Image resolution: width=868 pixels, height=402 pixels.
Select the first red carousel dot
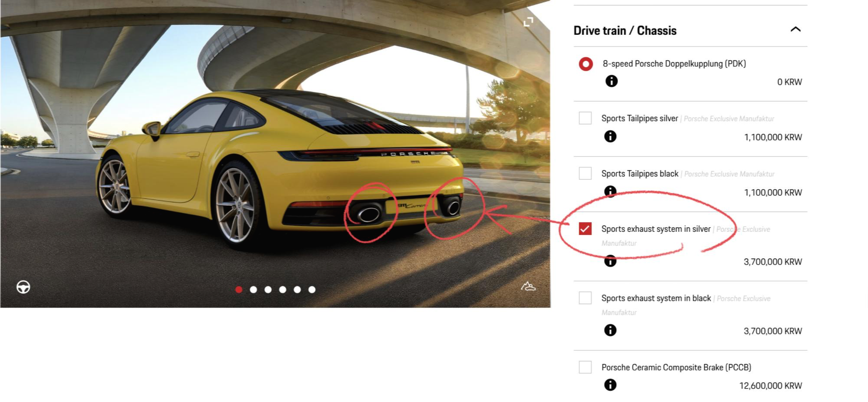click(239, 290)
